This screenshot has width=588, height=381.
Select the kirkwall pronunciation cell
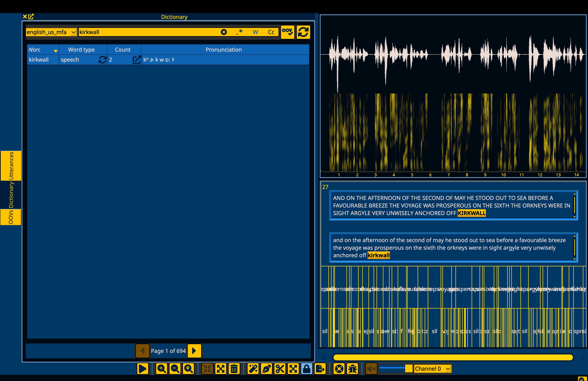tap(225, 60)
